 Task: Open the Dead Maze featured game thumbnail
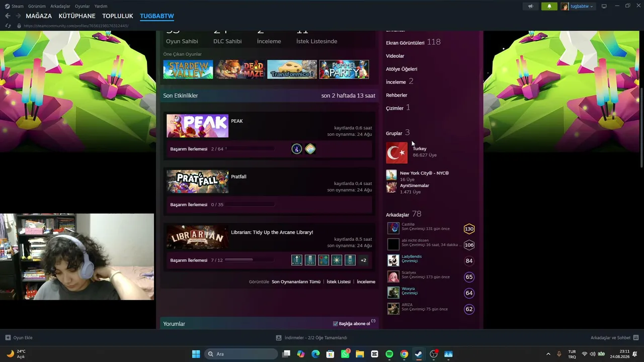click(240, 69)
